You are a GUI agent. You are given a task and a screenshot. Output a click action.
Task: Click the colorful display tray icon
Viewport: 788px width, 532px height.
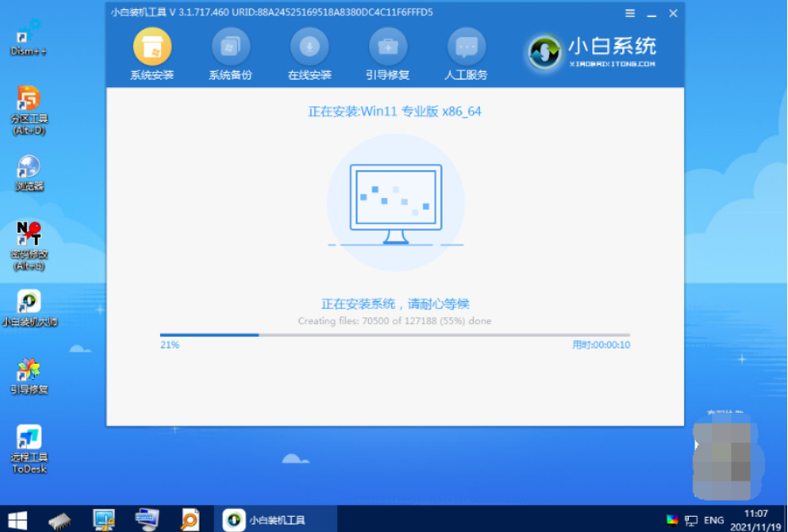coord(671,520)
